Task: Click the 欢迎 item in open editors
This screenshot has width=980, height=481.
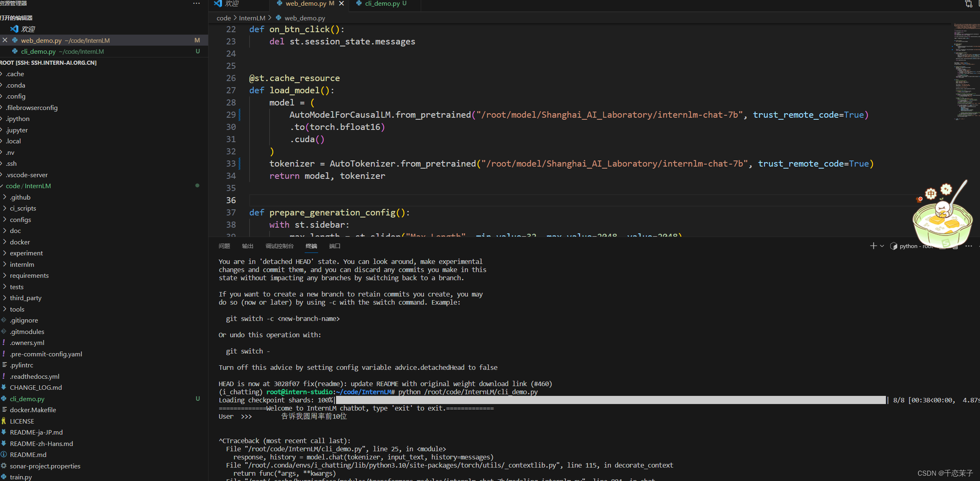Action: click(28, 29)
